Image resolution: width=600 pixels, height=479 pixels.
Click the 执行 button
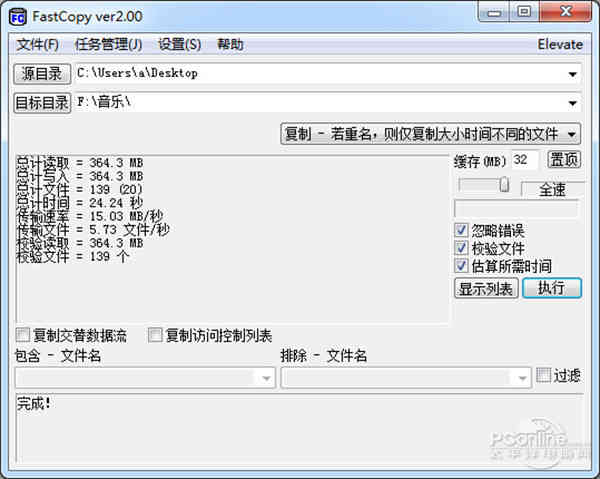(x=552, y=288)
